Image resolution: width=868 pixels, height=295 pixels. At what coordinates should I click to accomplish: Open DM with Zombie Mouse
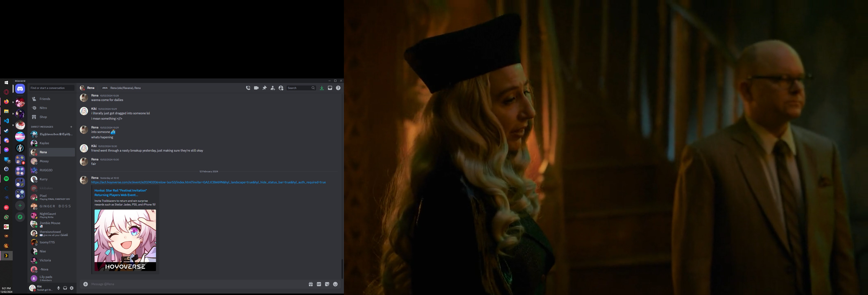[52, 224]
